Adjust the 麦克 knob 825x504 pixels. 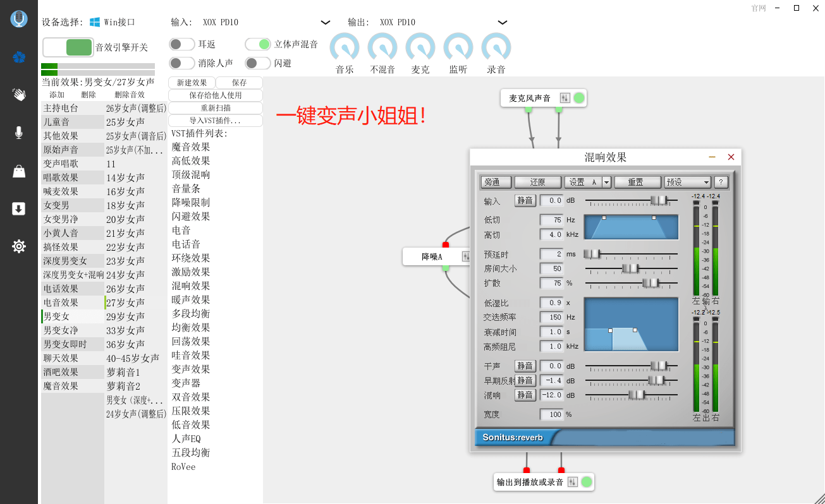[420, 47]
